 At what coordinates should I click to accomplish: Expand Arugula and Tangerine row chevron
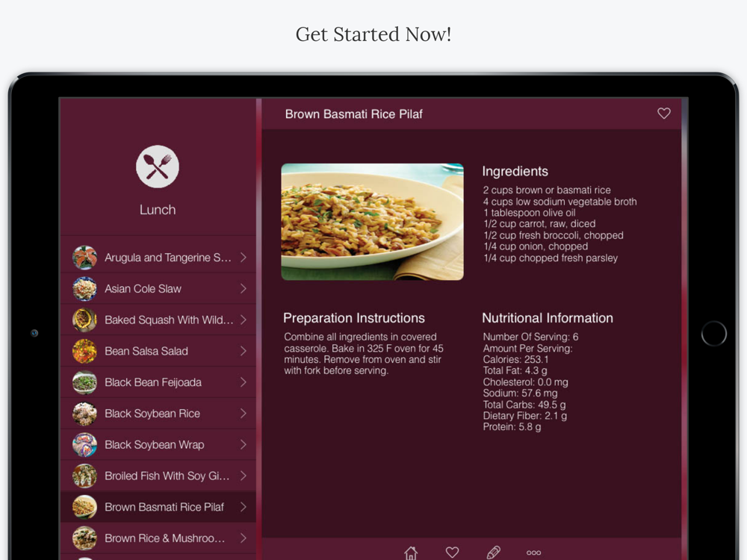coord(244,258)
